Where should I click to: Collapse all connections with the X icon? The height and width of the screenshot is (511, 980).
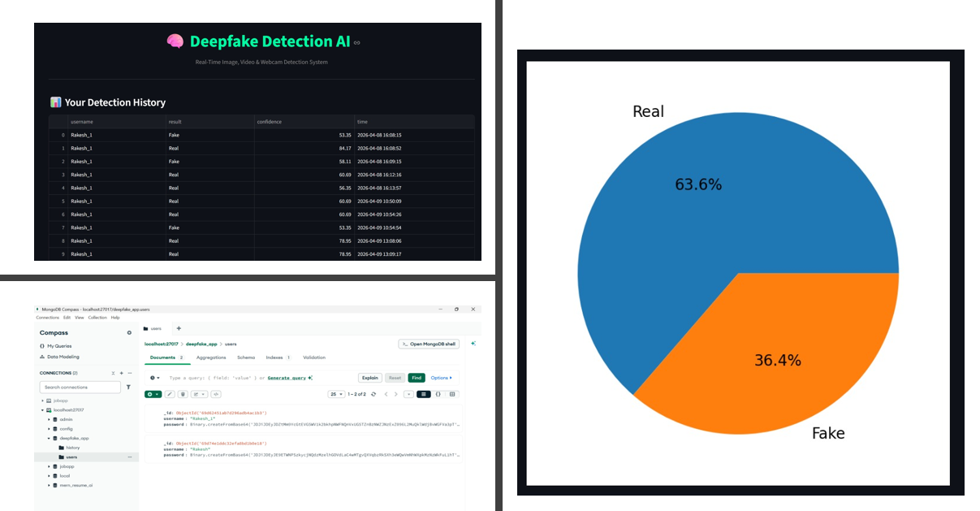click(113, 373)
